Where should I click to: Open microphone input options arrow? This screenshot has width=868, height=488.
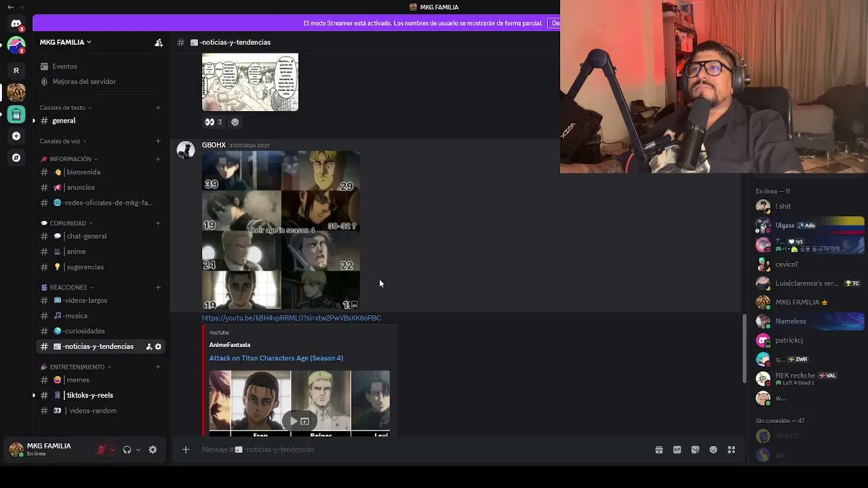[113, 449]
